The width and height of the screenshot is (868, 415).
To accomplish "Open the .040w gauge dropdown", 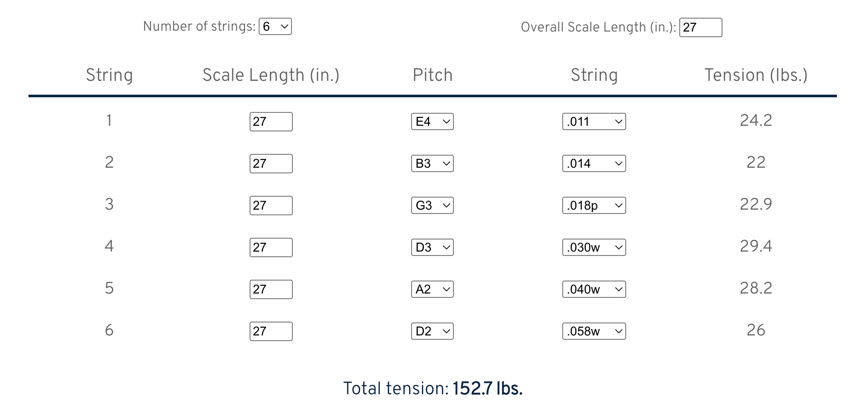I will point(594,289).
